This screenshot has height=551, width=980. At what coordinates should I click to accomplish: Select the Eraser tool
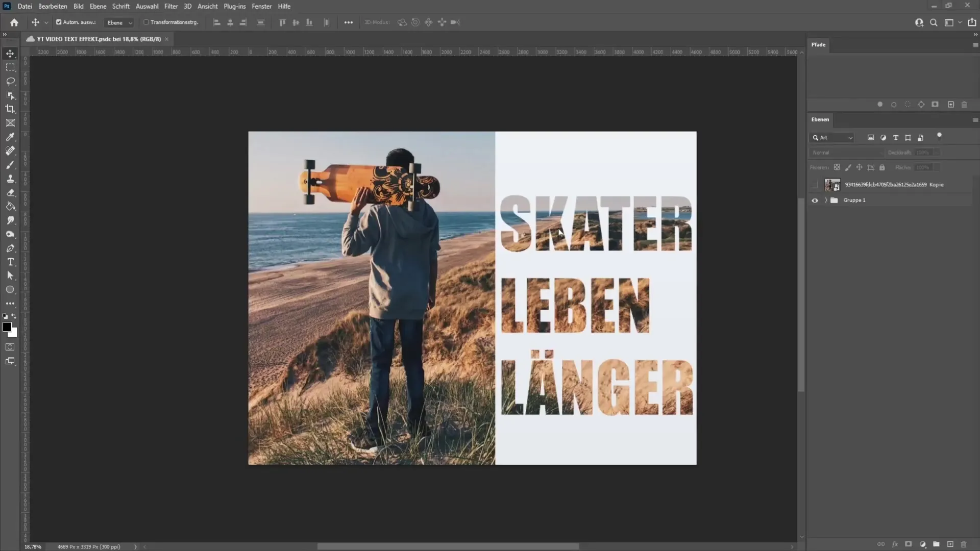click(x=10, y=192)
